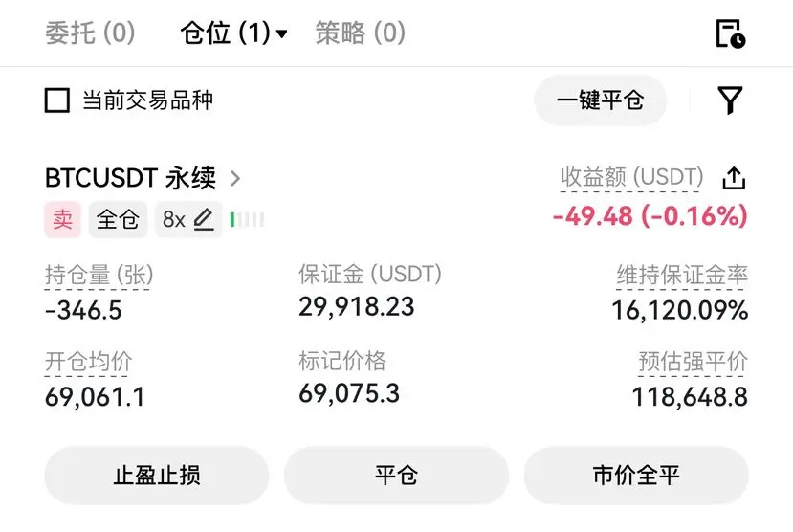Select the 全仓 margin mode tag
This screenshot has height=532, width=793.
pos(118,219)
